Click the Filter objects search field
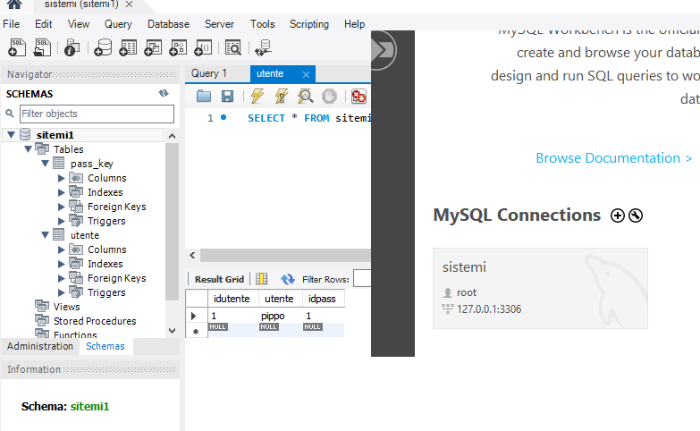Image resolution: width=700 pixels, height=431 pixels. pos(97,113)
